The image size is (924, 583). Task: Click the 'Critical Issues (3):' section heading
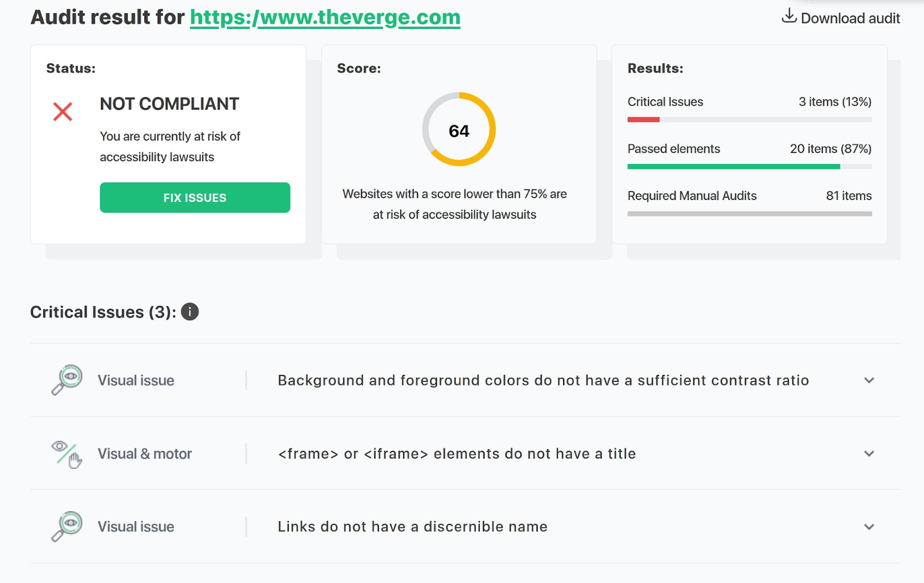coord(103,312)
